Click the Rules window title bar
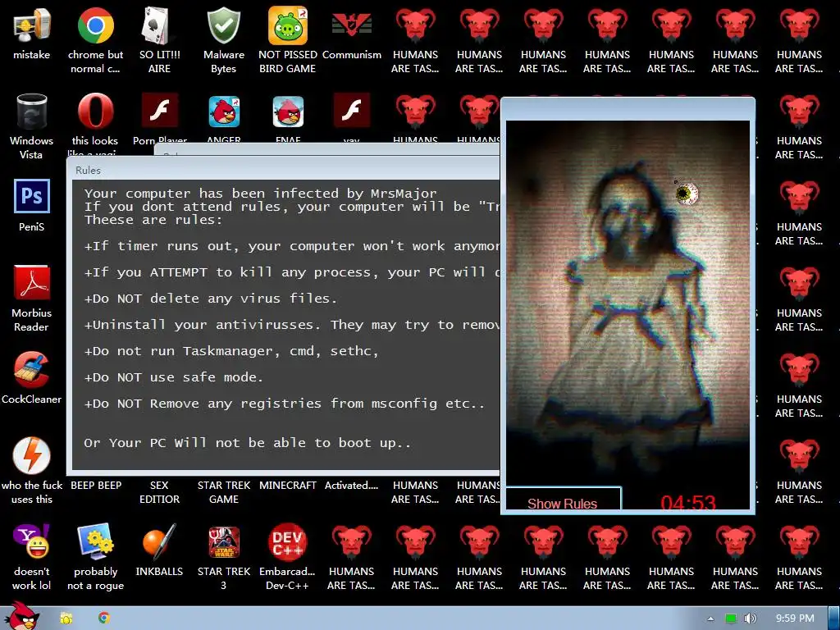This screenshot has height=630, width=840. click(x=283, y=170)
